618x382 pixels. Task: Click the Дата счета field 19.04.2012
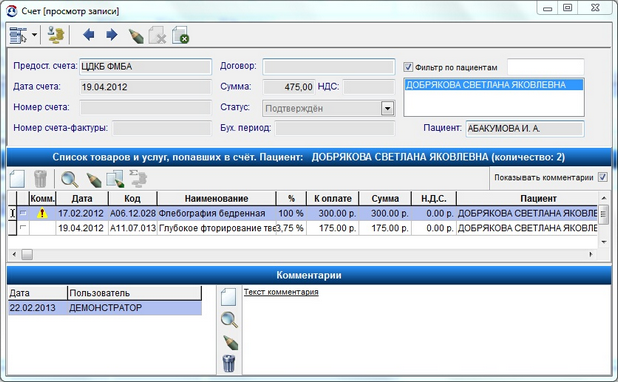(145, 87)
